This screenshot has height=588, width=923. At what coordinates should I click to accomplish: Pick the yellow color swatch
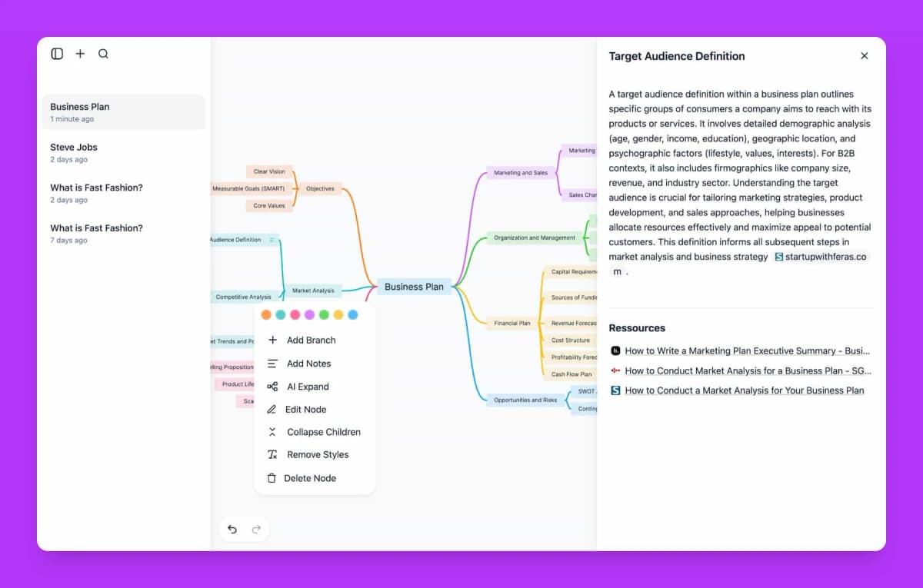338,314
